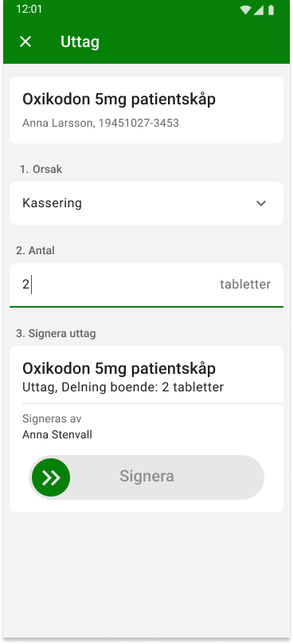Viewport: 293px width, 644px height.
Task: Tap the battery status icon
Action: pyautogui.click(x=271, y=10)
